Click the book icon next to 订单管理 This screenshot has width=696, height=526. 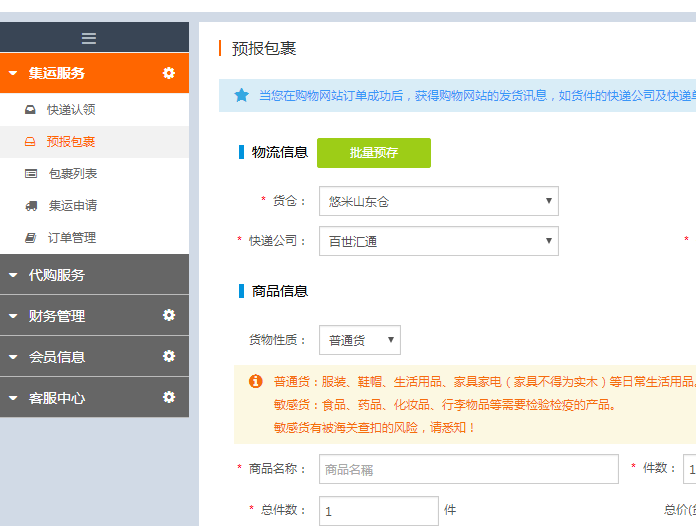[x=30, y=238]
